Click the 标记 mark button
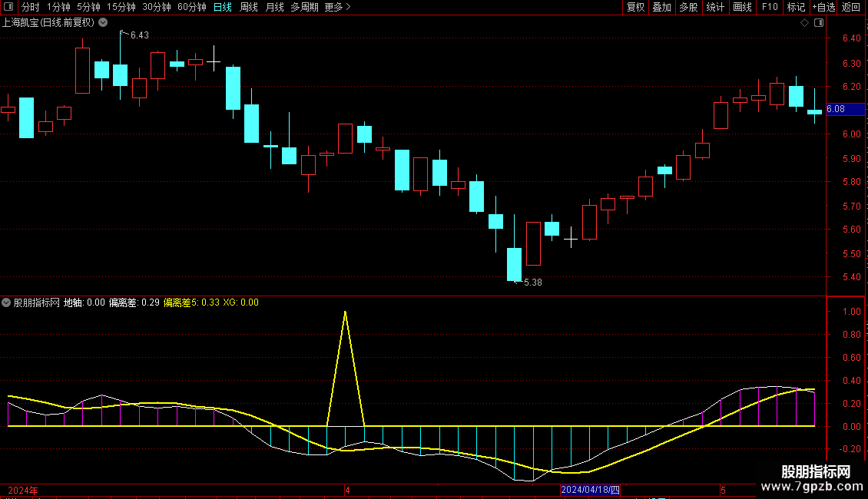The image size is (868, 499). click(x=796, y=7)
